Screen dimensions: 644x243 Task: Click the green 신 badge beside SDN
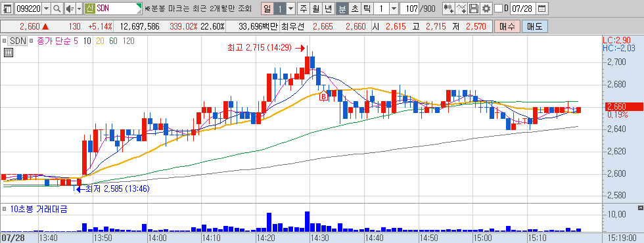tap(90, 8)
